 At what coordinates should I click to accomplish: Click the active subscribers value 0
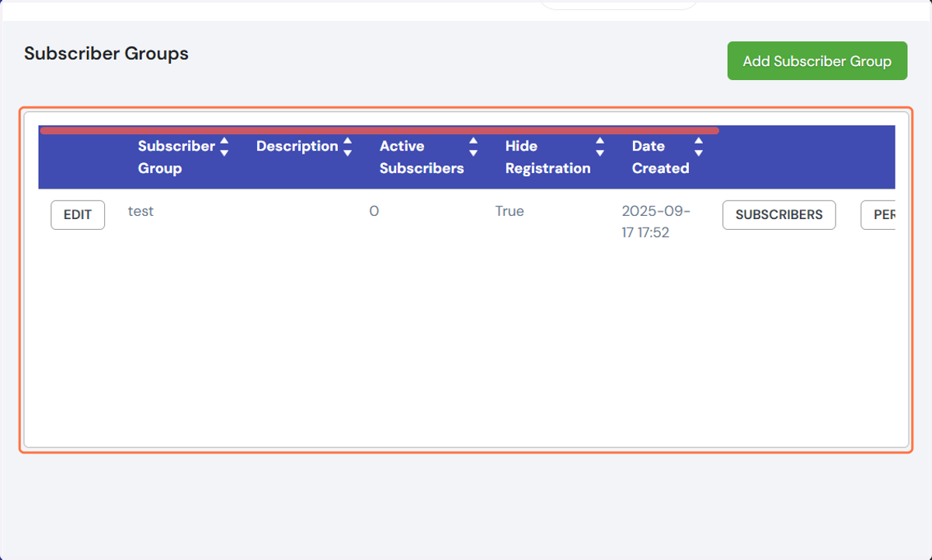click(x=374, y=211)
